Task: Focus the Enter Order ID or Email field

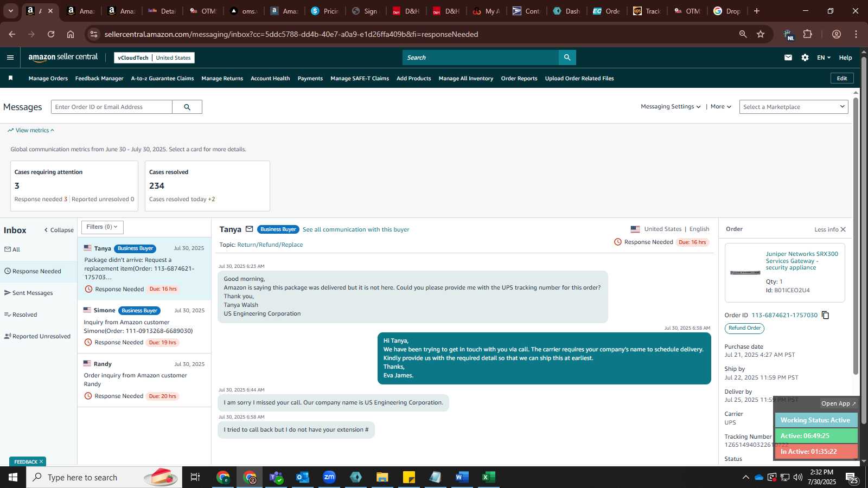Action: (112, 107)
